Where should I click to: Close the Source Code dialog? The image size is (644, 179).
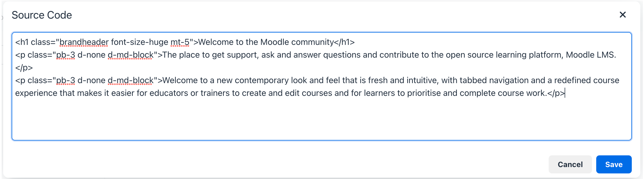(622, 15)
